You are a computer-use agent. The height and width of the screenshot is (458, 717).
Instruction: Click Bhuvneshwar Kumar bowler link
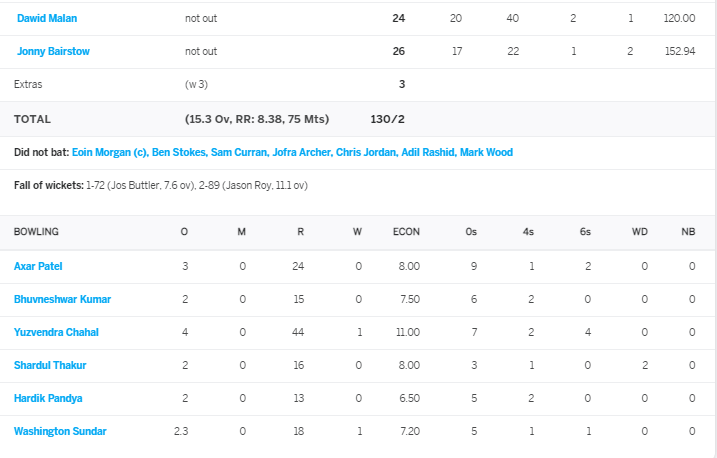coord(63,299)
